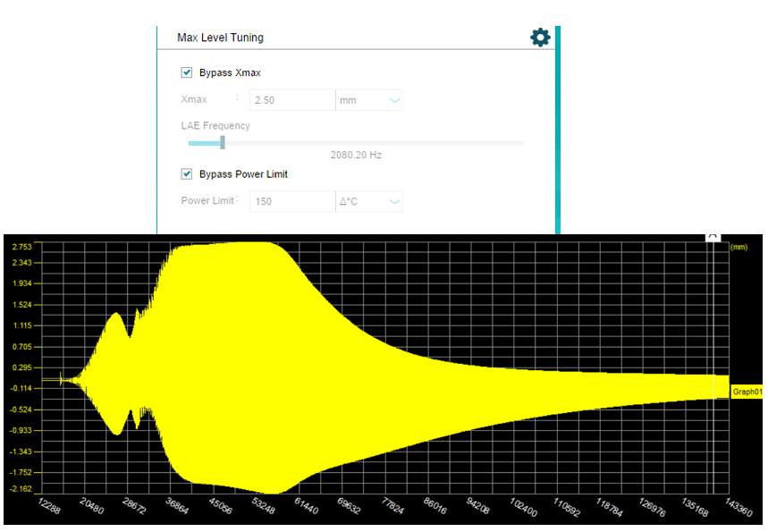Click the 53248 x-axis tick label
The image size is (768, 532).
tap(265, 508)
